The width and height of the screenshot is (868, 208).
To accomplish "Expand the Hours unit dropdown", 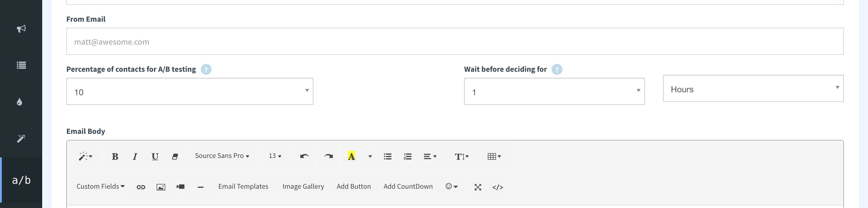I will coord(753,88).
